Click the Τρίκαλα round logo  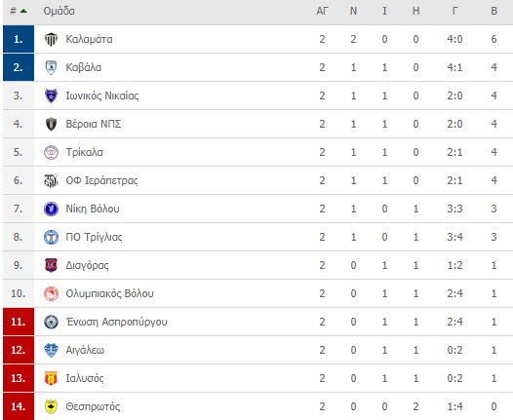tap(51, 152)
